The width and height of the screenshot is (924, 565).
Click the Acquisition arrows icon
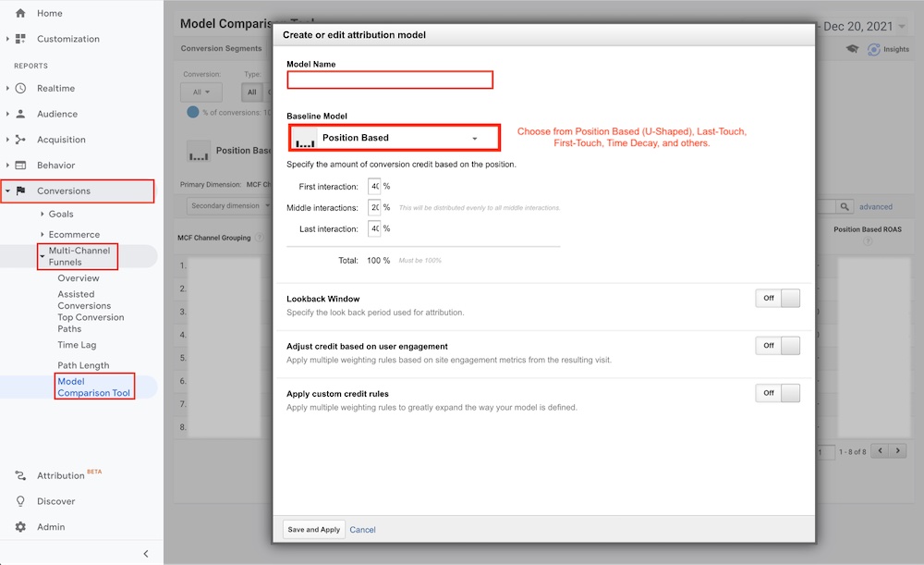tap(20, 140)
